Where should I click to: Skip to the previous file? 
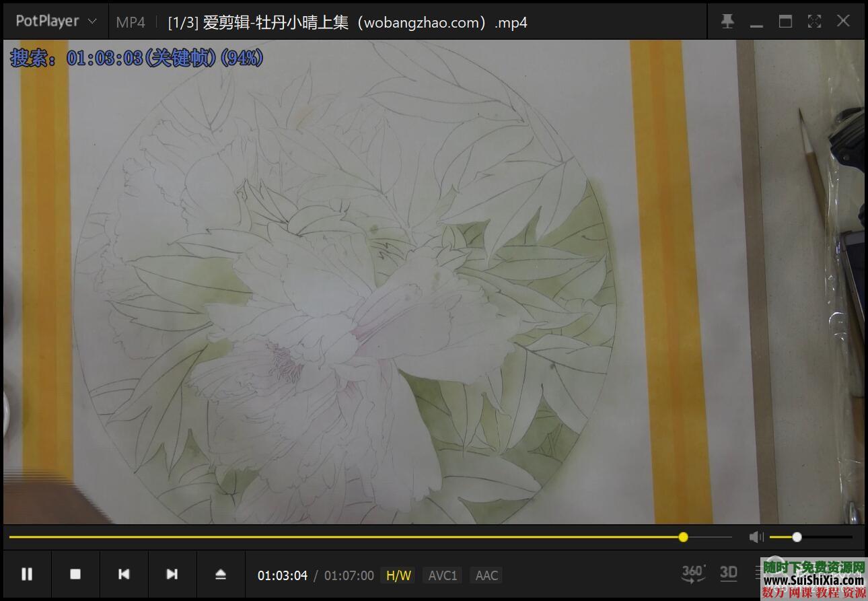pos(124,574)
